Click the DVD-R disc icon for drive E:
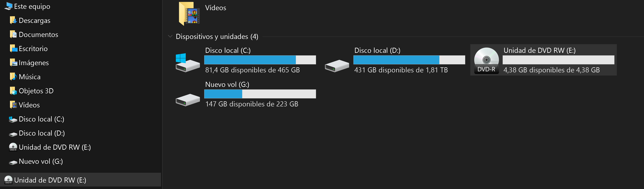Viewport: 644px width, 189px height. pyautogui.click(x=486, y=61)
